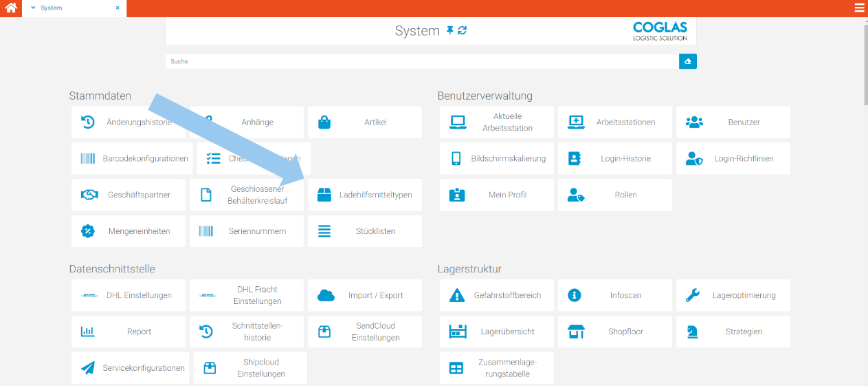Viewport: 868px width, 388px height.
Task: Open the Benutzer tile
Action: tap(733, 122)
